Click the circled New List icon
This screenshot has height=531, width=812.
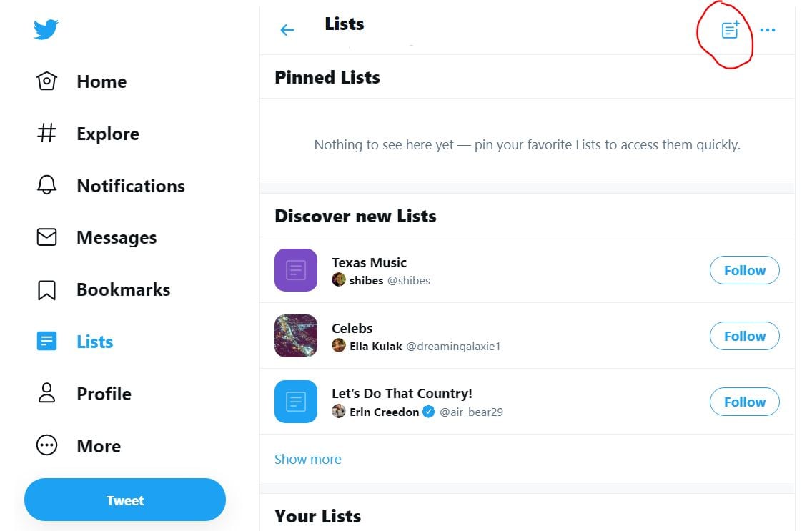[728, 29]
